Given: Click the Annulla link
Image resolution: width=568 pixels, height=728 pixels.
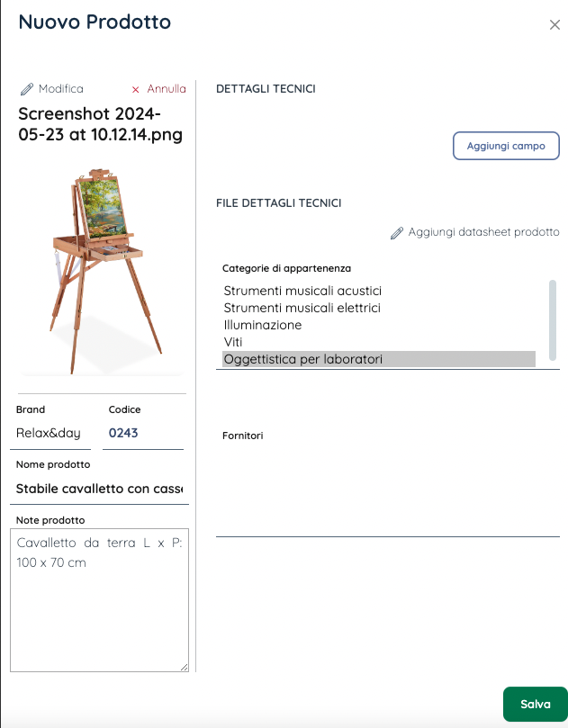Looking at the screenshot, I should (166, 89).
